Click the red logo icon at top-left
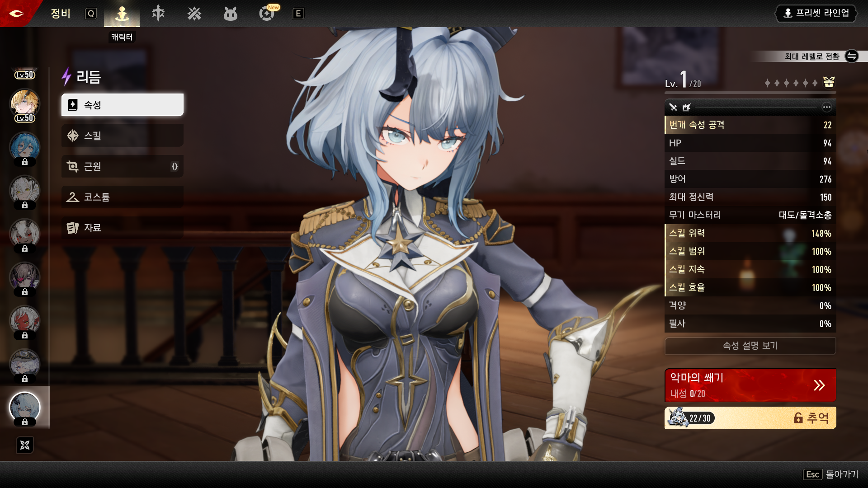Screen dimensions: 868x488 17,13
